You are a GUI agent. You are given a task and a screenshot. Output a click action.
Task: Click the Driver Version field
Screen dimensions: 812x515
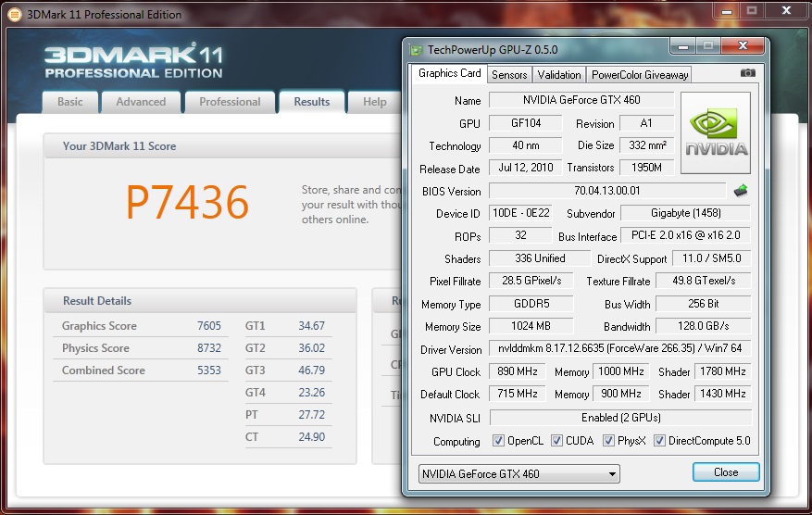pyautogui.click(x=619, y=348)
